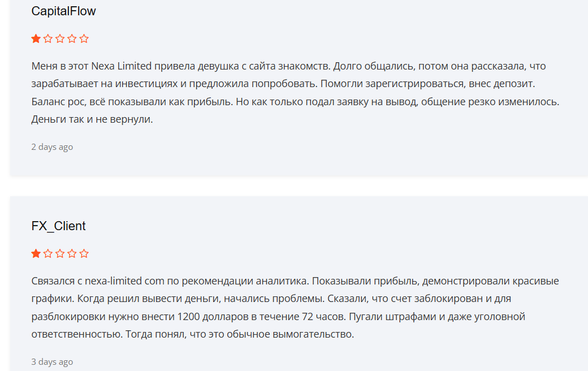Viewport: 588px width, 371px height.
Task: Click the second star in FX_Client's rating
Action: point(48,254)
